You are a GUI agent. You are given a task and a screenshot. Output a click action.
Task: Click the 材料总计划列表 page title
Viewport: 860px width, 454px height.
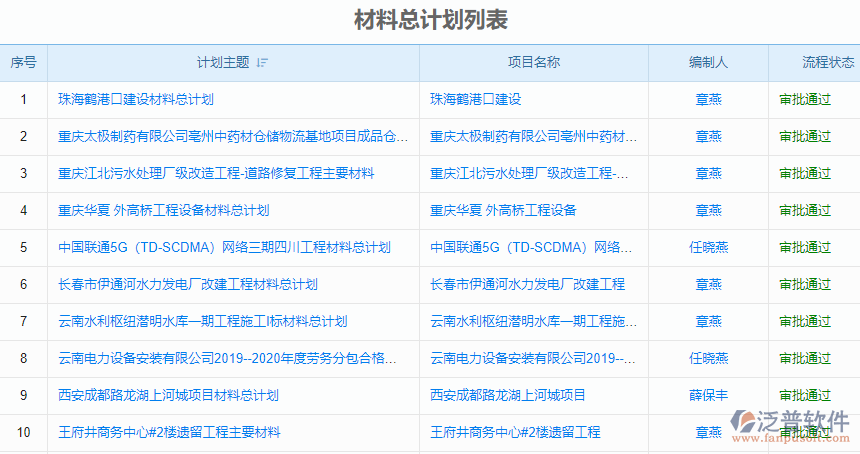point(431,20)
